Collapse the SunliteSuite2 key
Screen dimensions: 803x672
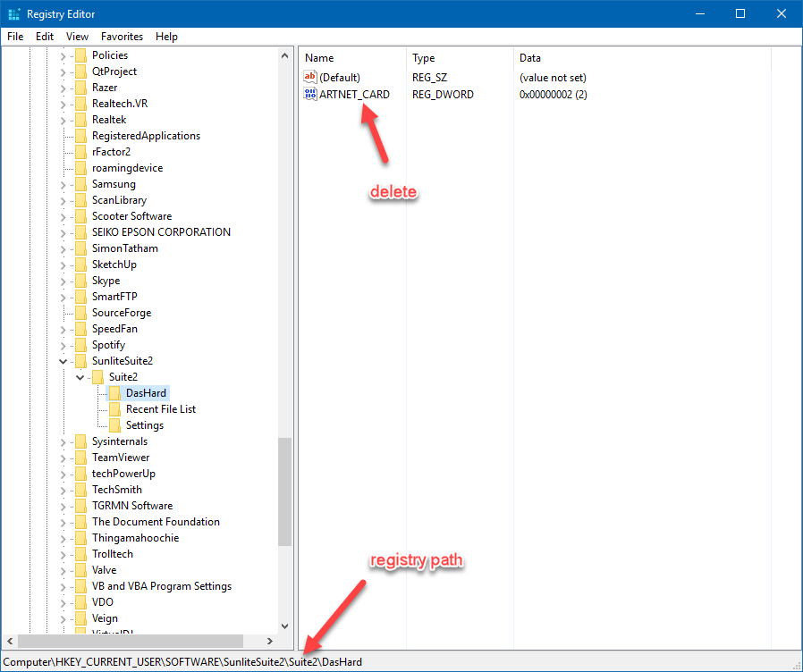(x=63, y=361)
